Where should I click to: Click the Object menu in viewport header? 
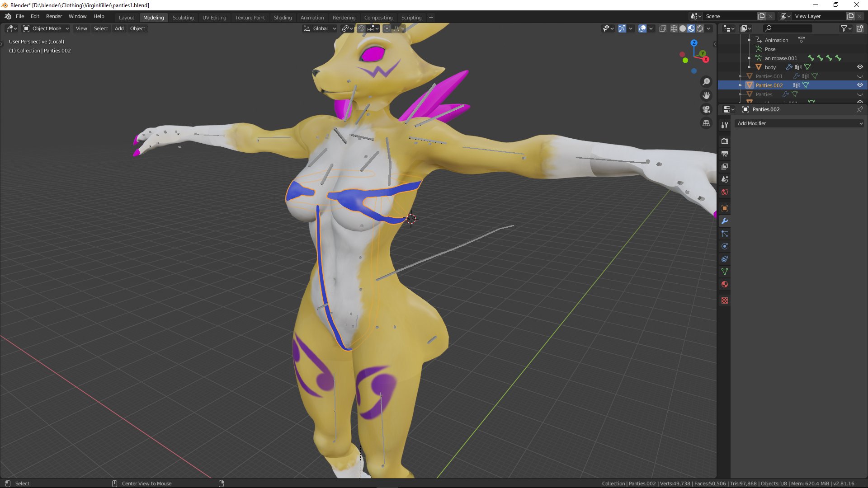click(137, 28)
